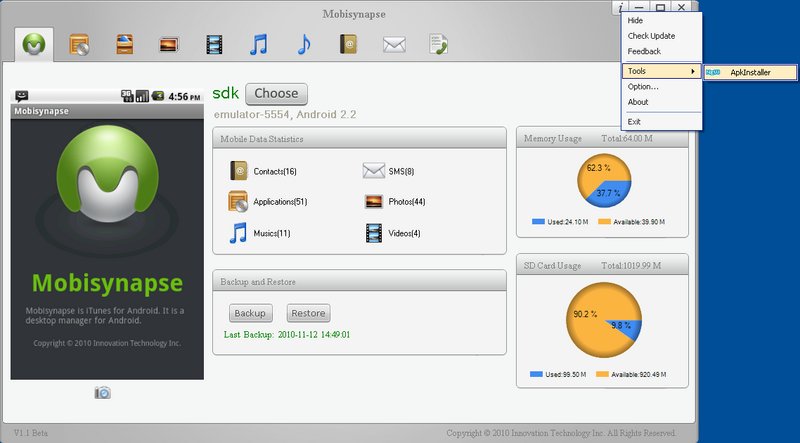Click Feedback in the dropdown menu
The height and width of the screenshot is (443, 800).
pos(644,51)
